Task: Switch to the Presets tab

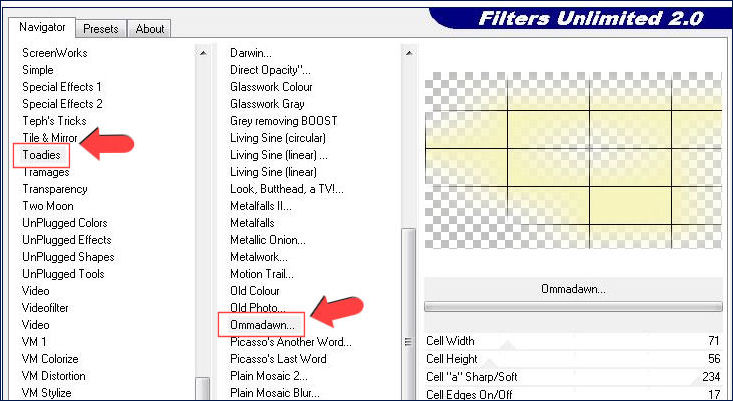Action: point(102,29)
